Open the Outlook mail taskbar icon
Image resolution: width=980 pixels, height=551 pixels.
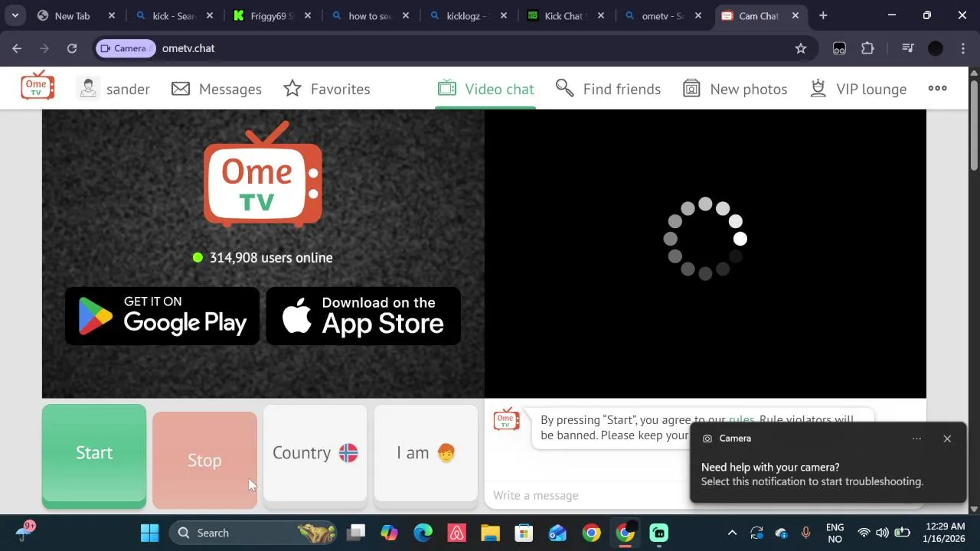(557, 533)
